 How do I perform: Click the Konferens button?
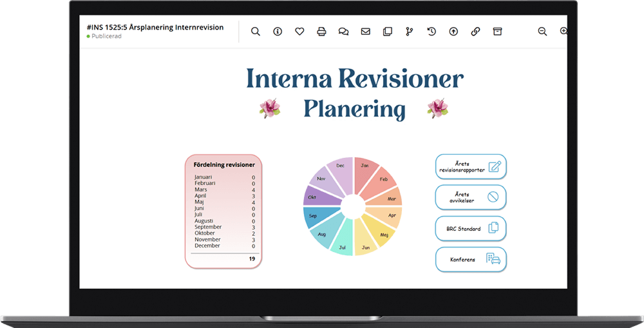(x=471, y=259)
